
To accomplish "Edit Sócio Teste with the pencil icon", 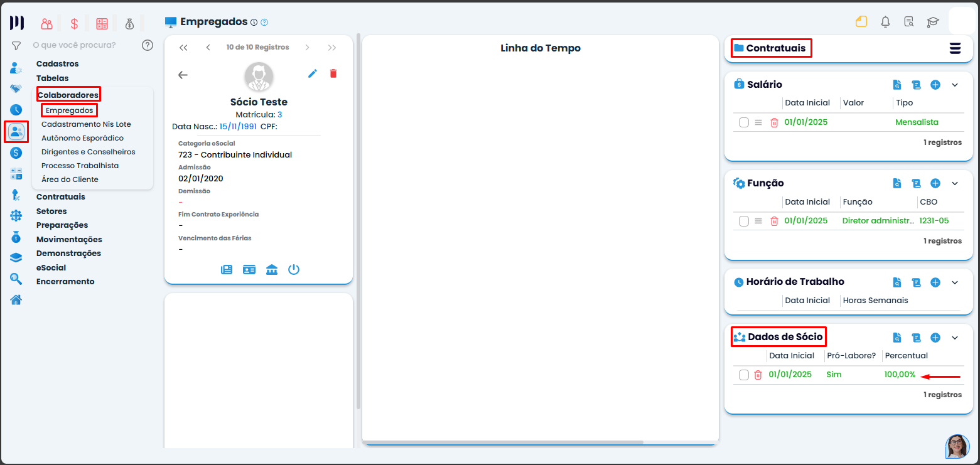I will (313, 73).
